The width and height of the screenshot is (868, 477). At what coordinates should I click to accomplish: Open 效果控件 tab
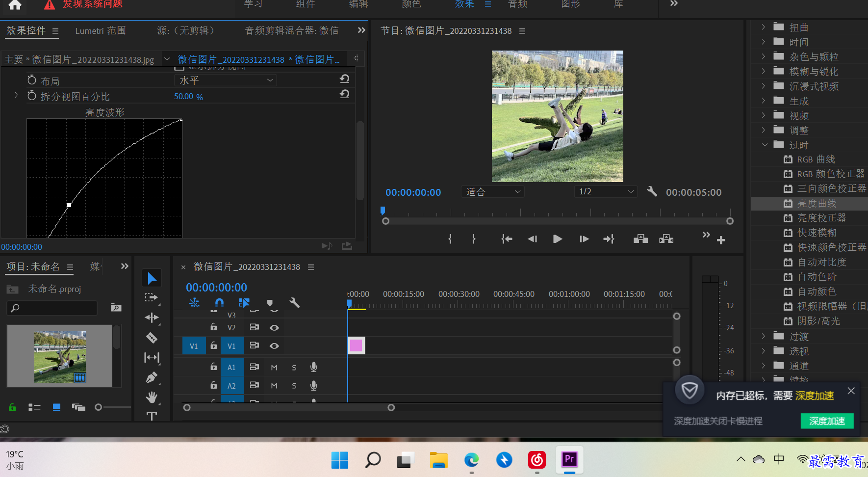[x=26, y=30]
